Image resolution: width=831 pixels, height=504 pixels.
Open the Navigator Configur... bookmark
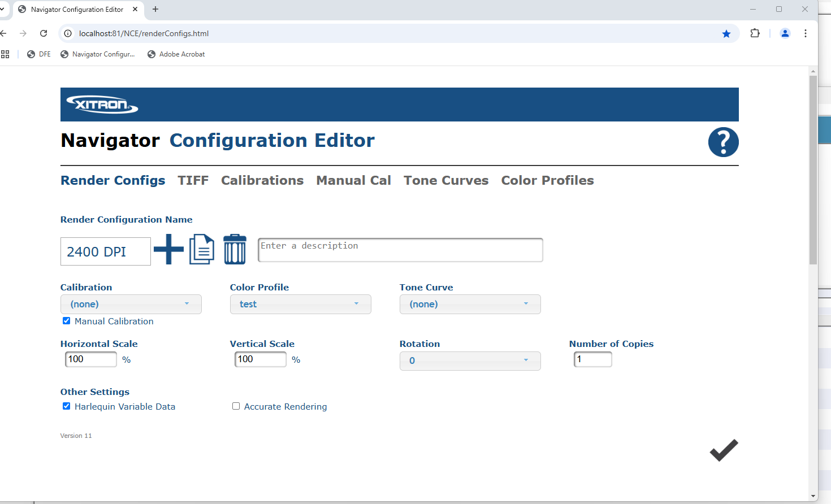click(x=98, y=54)
